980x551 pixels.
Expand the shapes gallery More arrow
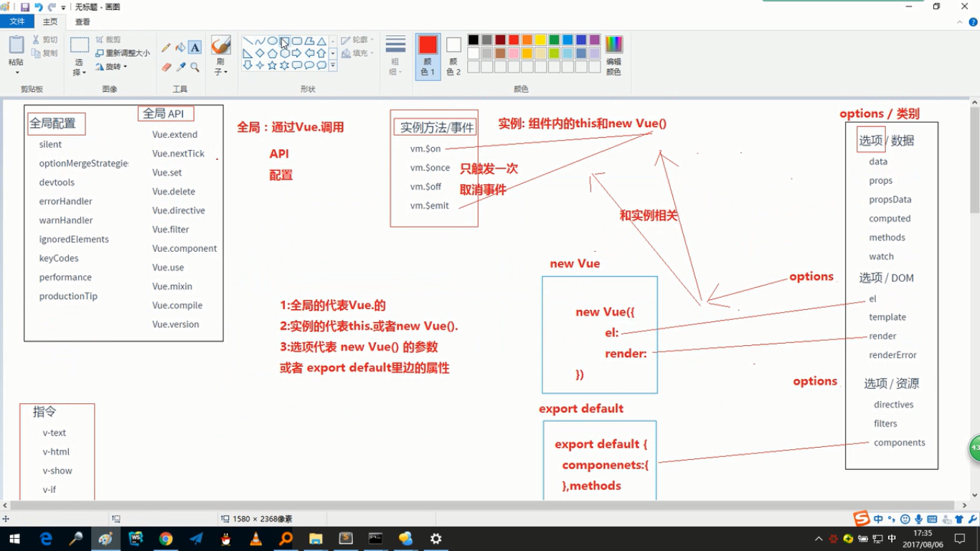(x=333, y=65)
